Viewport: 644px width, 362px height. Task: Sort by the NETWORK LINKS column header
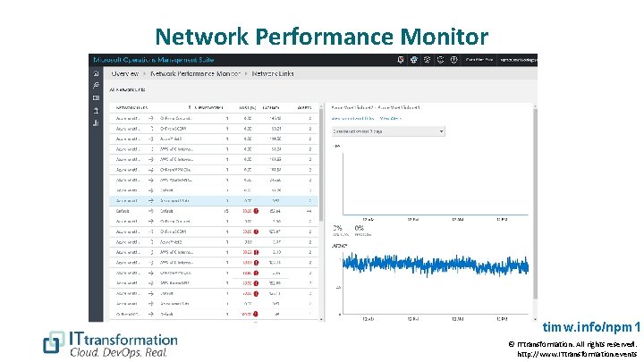131,107
